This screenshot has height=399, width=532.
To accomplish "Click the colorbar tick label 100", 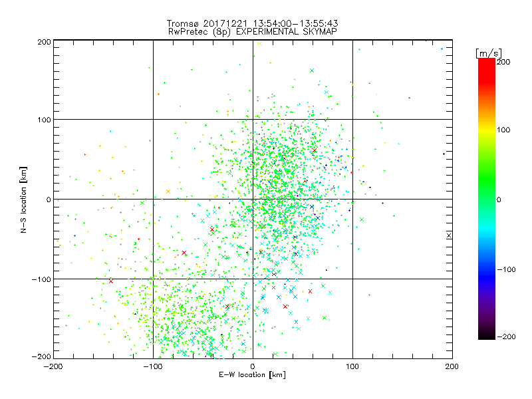I will tap(503, 130).
